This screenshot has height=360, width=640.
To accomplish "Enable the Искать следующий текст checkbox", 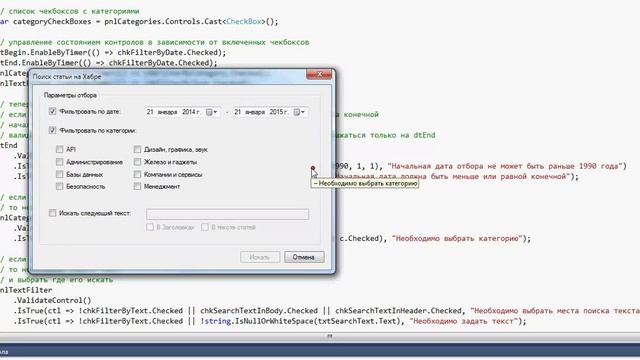I will point(52,213).
